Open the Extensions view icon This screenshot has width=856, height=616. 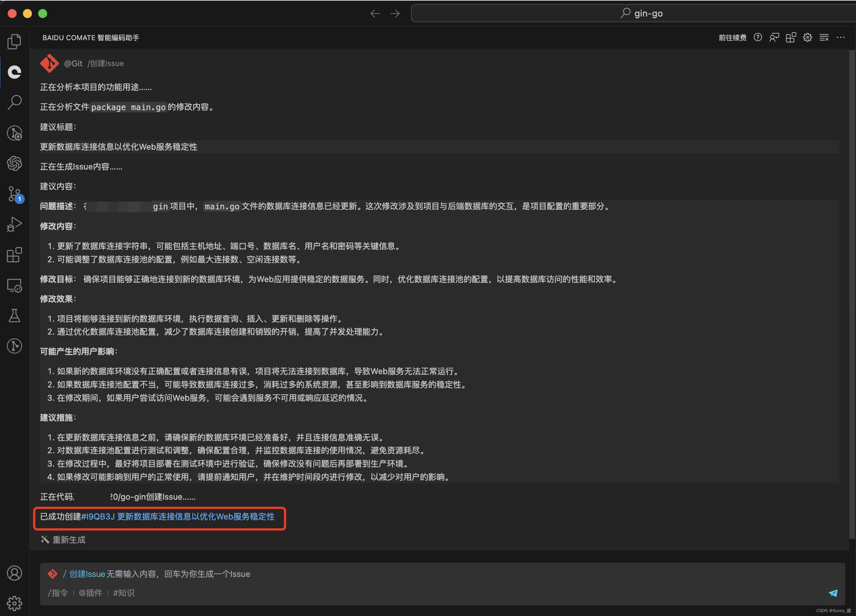click(14, 255)
